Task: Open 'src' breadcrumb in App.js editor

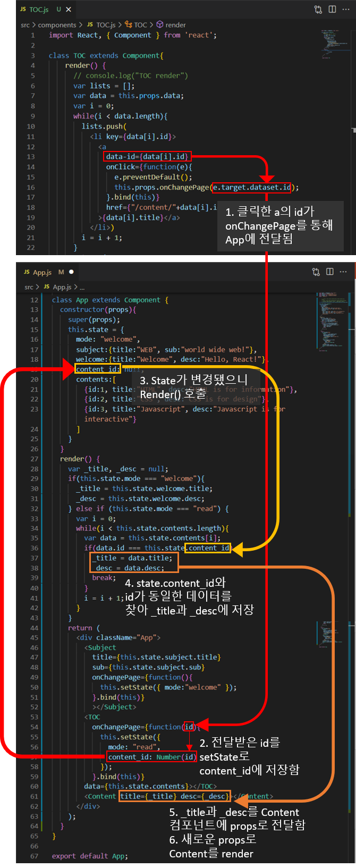Action: 29,287
